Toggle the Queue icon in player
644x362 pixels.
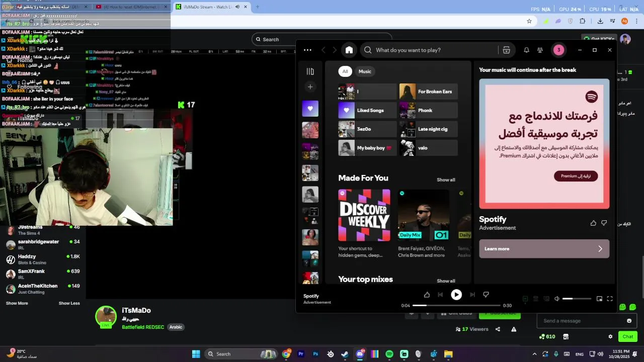[536, 299]
